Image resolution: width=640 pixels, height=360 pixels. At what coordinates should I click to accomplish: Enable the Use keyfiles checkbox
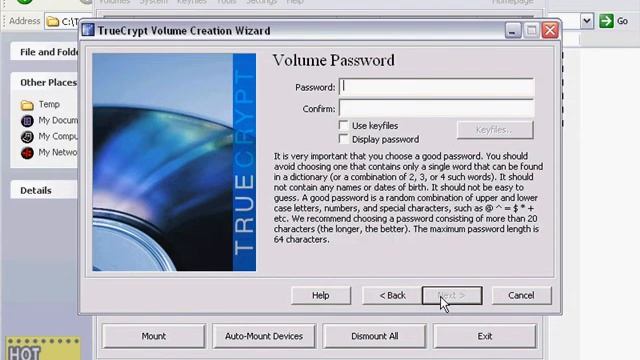tap(344, 125)
